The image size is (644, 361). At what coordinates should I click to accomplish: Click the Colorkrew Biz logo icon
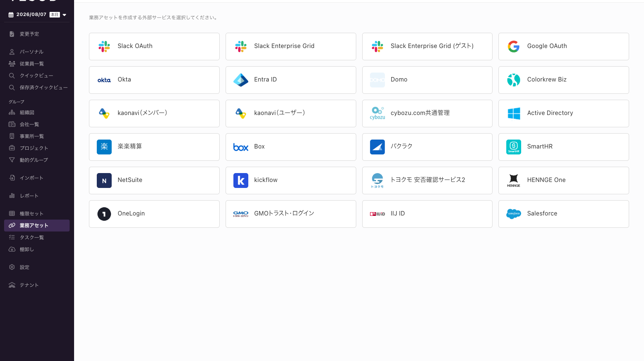coord(514,80)
